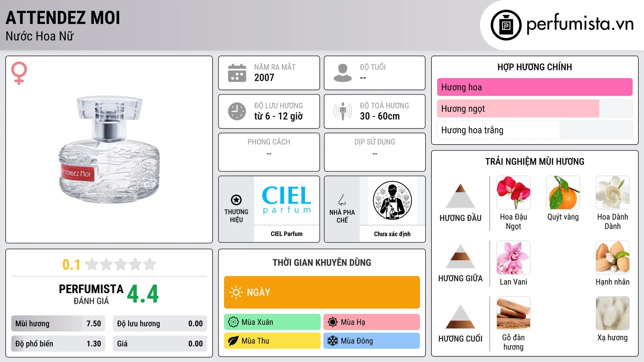Open the Attendez Moi bottle image
Image resolution: width=644 pixels, height=362 pixels.
tap(109, 150)
